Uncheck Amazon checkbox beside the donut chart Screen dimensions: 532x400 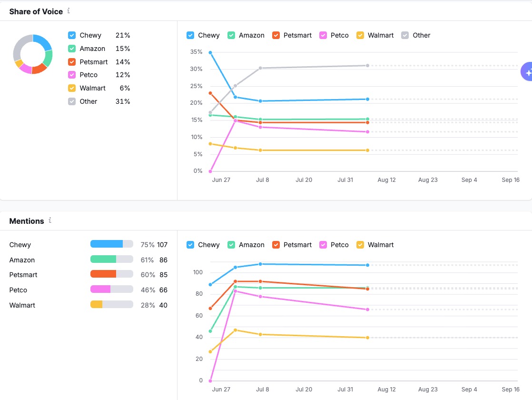71,49
